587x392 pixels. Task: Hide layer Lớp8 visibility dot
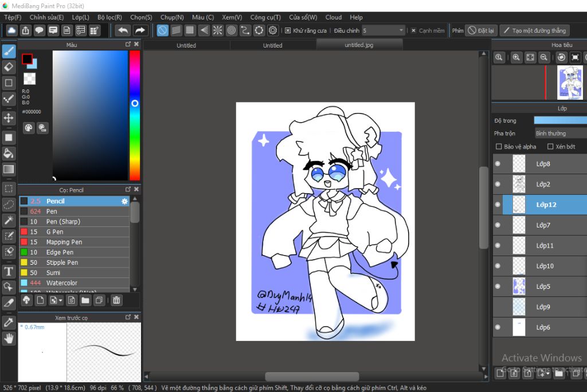pyautogui.click(x=498, y=163)
